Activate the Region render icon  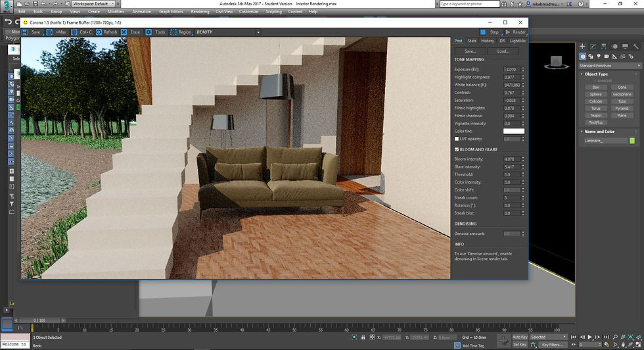(173, 32)
